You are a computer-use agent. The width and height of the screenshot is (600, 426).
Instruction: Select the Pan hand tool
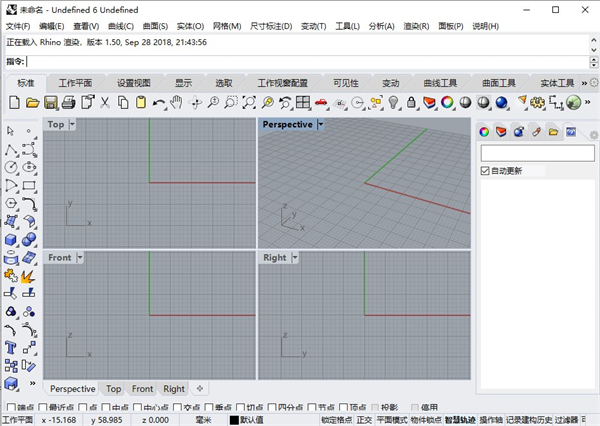[x=176, y=102]
